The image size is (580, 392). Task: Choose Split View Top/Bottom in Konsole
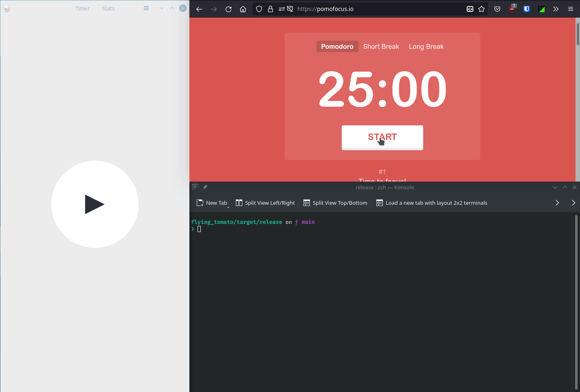coord(335,203)
